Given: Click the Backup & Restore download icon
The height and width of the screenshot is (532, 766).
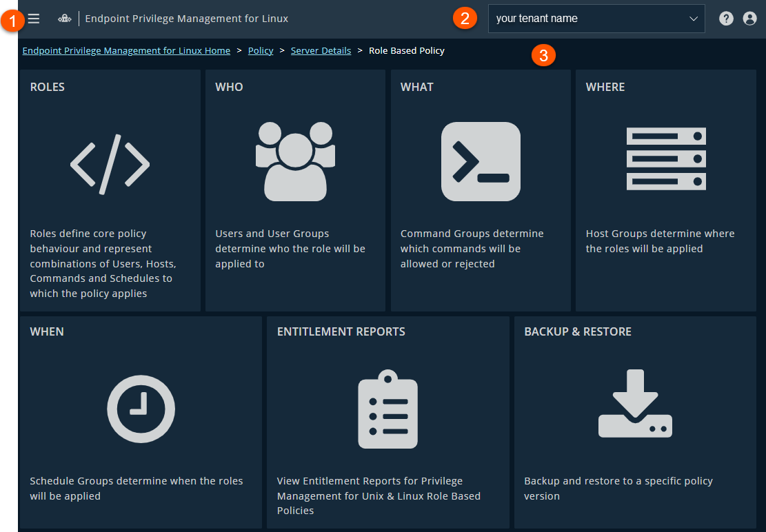Looking at the screenshot, I should point(635,403).
